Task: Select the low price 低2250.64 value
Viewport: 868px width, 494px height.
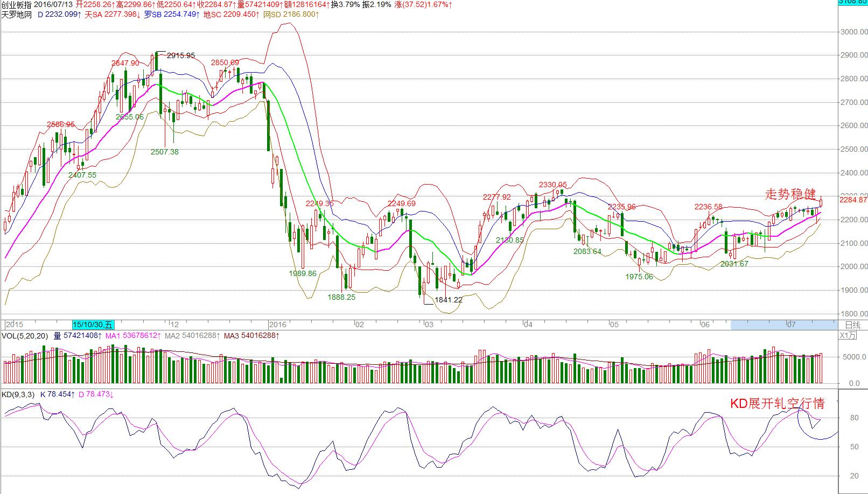Action: (x=176, y=5)
